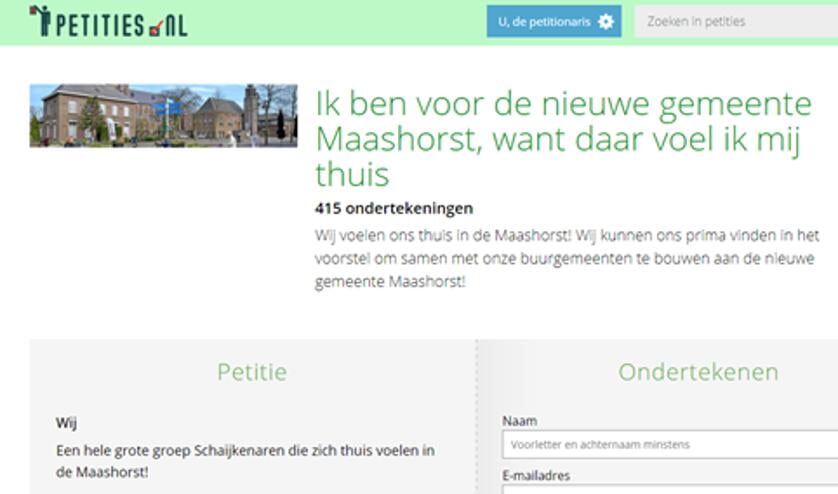Select the 'Een hele grote groep Schaijkenaren' sentence
This screenshot has width=838, height=494.
pyautogui.click(x=245, y=461)
